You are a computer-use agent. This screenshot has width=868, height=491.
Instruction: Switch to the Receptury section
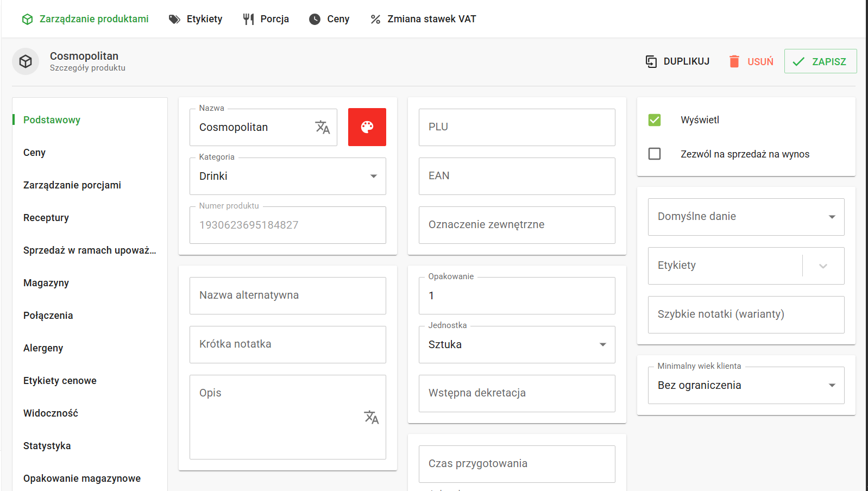[46, 218]
